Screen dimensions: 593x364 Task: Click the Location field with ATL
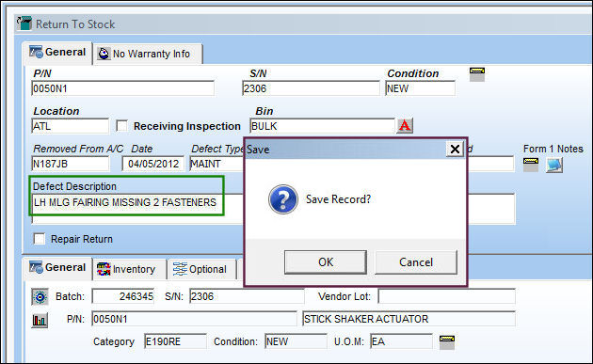pyautogui.click(x=71, y=126)
